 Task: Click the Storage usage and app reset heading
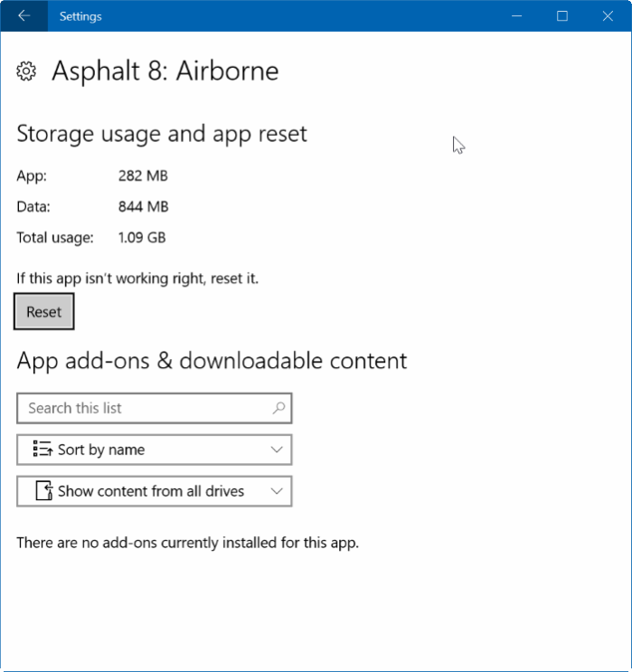pos(162,135)
